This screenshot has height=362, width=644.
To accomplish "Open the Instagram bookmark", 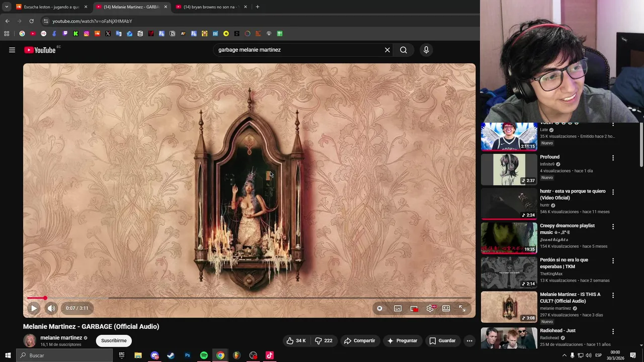I will coord(87,34).
